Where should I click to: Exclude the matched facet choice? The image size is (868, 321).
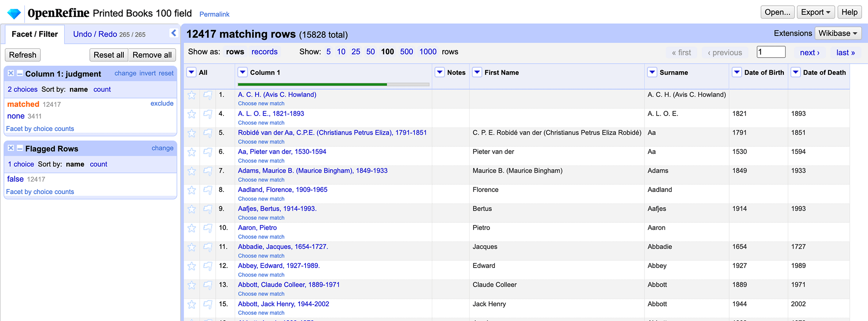tap(162, 103)
